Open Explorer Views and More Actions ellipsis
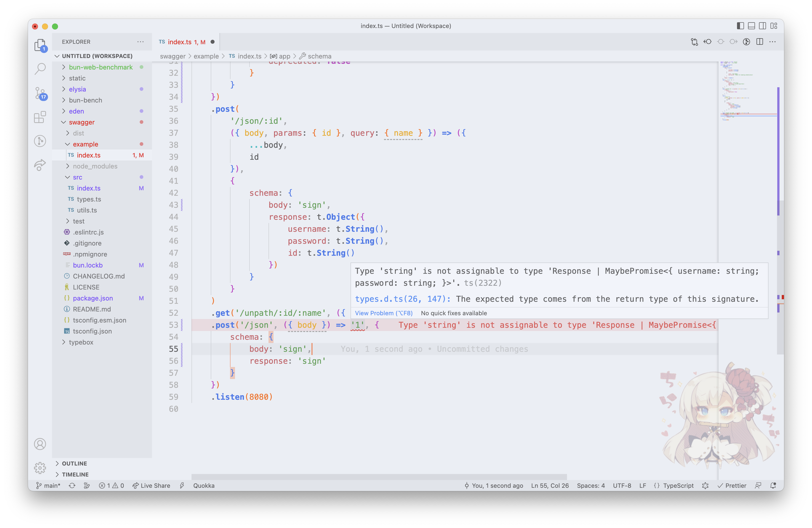The width and height of the screenshot is (812, 528). [140, 41]
